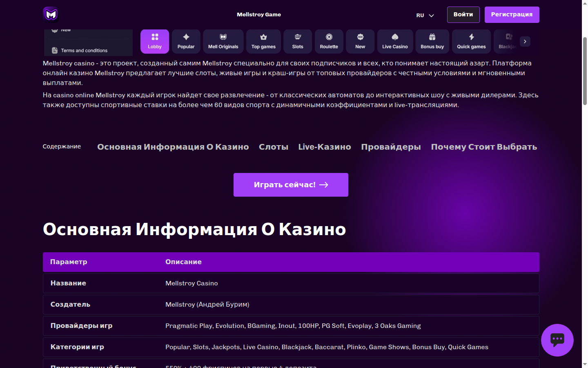Click the Создатель row label
588x368 pixels.
[x=70, y=305]
